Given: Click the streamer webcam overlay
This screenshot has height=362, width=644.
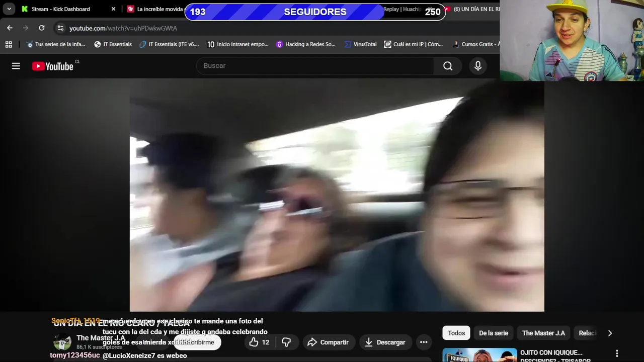Looking at the screenshot, I should click(572, 40).
